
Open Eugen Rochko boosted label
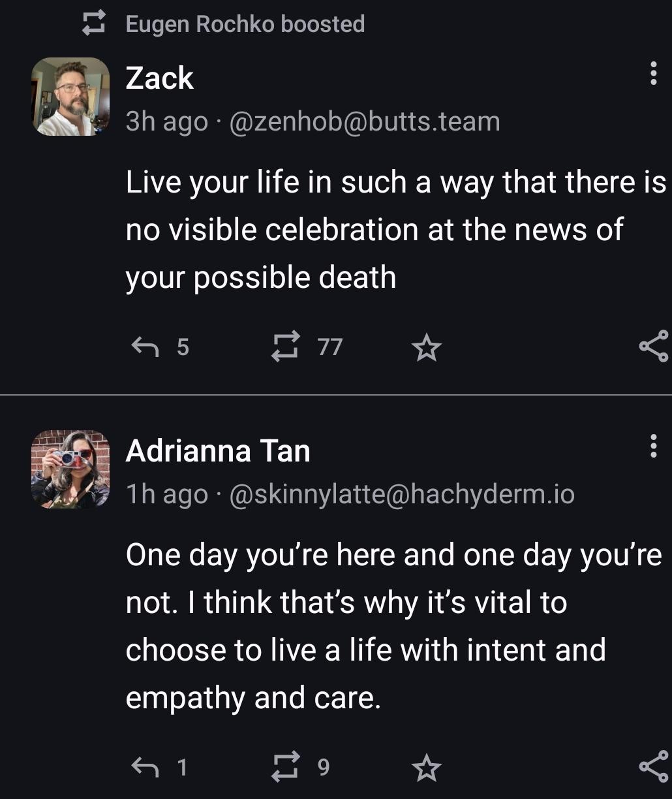tap(245, 24)
